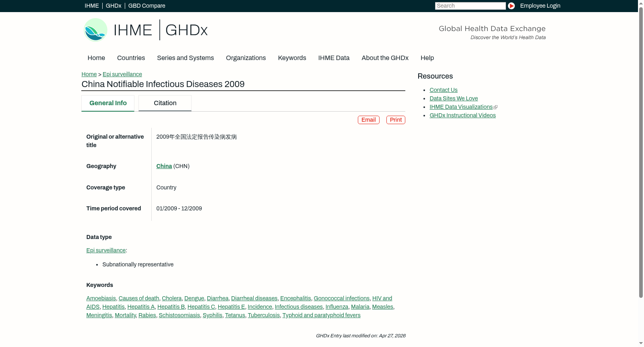Click the Influenza keyword

[x=337, y=307]
